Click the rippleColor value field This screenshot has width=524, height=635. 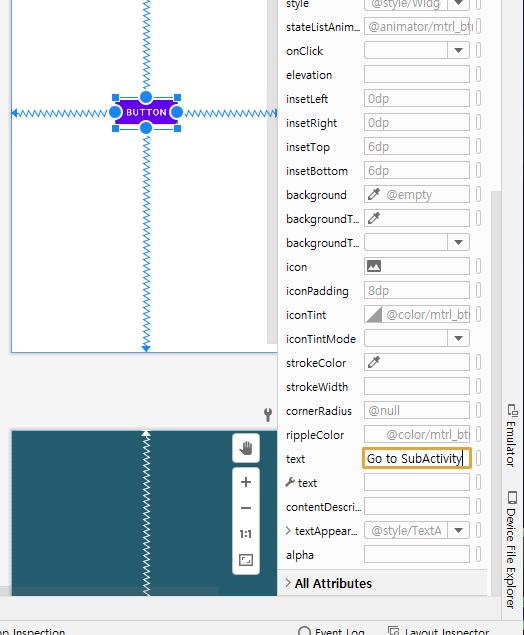tap(417, 435)
